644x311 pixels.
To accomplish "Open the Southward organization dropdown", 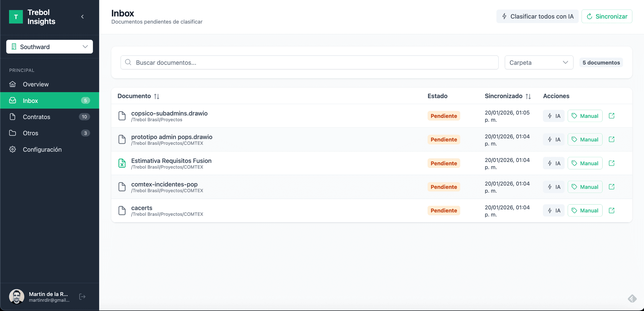I will [x=50, y=47].
